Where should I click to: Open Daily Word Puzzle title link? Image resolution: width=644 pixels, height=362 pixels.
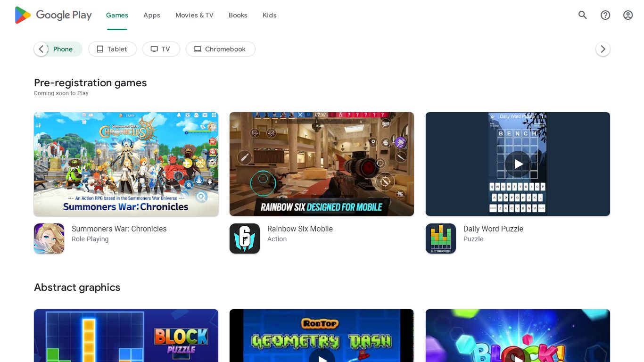(493, 229)
